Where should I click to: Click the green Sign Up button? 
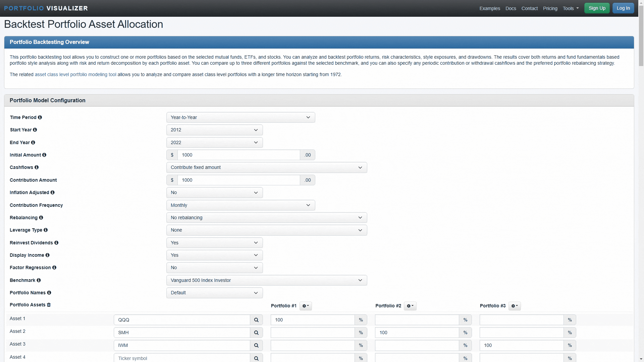[x=597, y=8]
